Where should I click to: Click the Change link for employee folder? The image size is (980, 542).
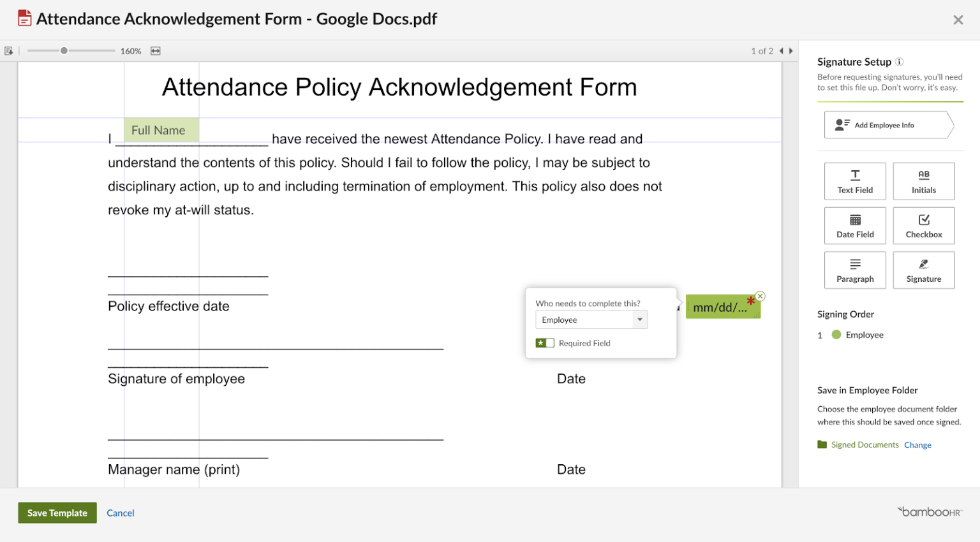click(x=917, y=444)
